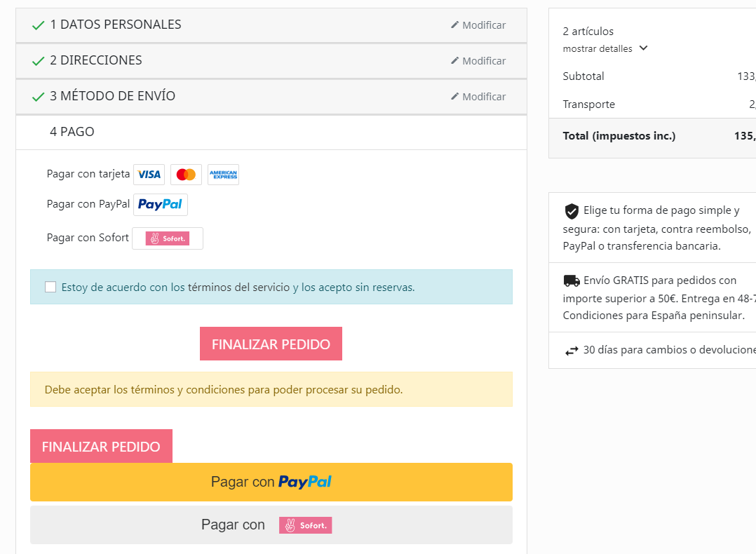The image size is (756, 554).
Task: Click the gray Pagar con Sofort button
Action: 271,525
